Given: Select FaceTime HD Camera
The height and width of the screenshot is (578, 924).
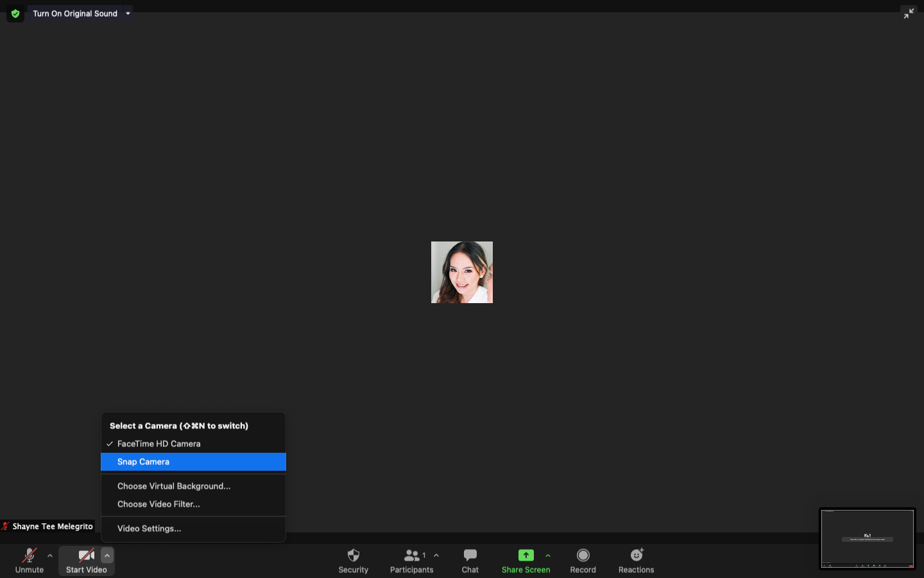Looking at the screenshot, I should click(193, 444).
